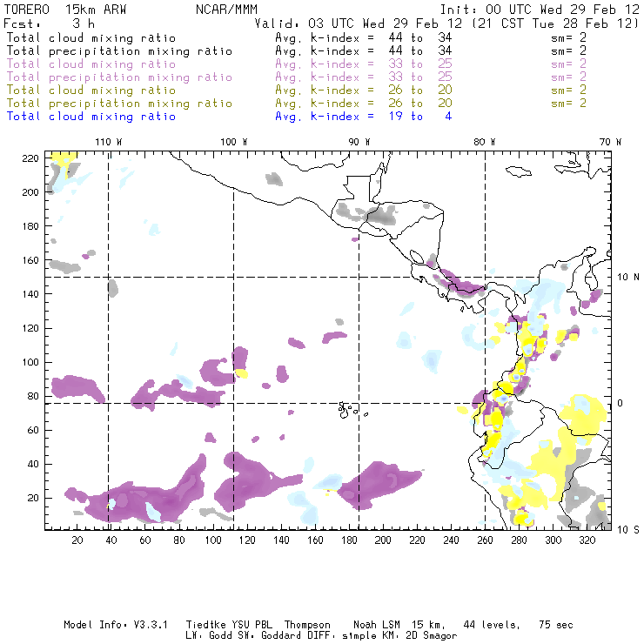Click the 'TORERO 15km ARW' title text
Viewport: 644px width, 644px height.
pyautogui.click(x=65, y=10)
